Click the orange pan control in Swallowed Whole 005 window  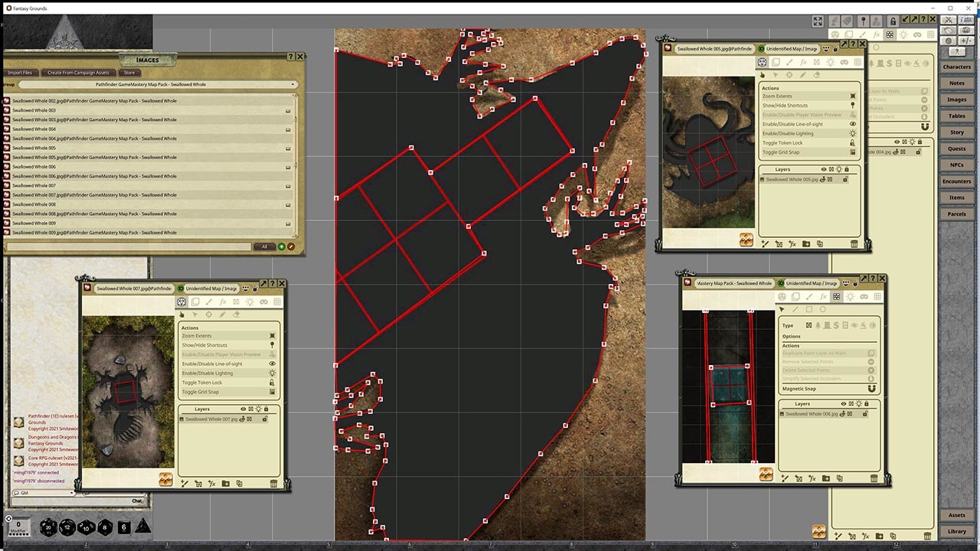point(746,240)
